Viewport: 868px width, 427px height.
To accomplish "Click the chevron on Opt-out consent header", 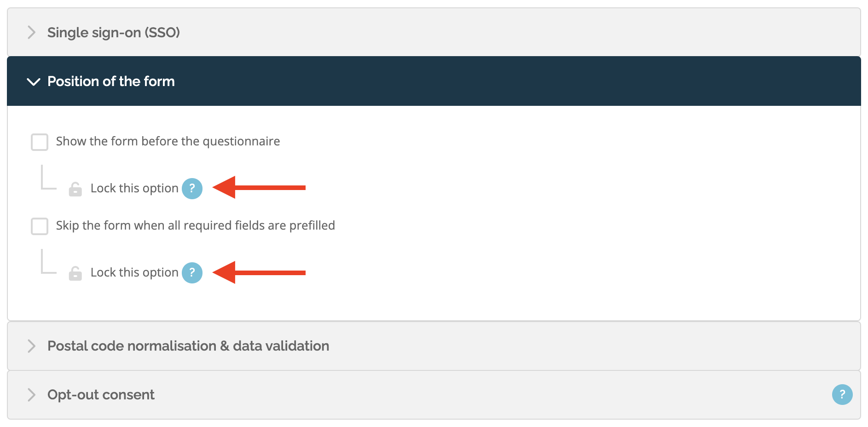I will pos(32,394).
